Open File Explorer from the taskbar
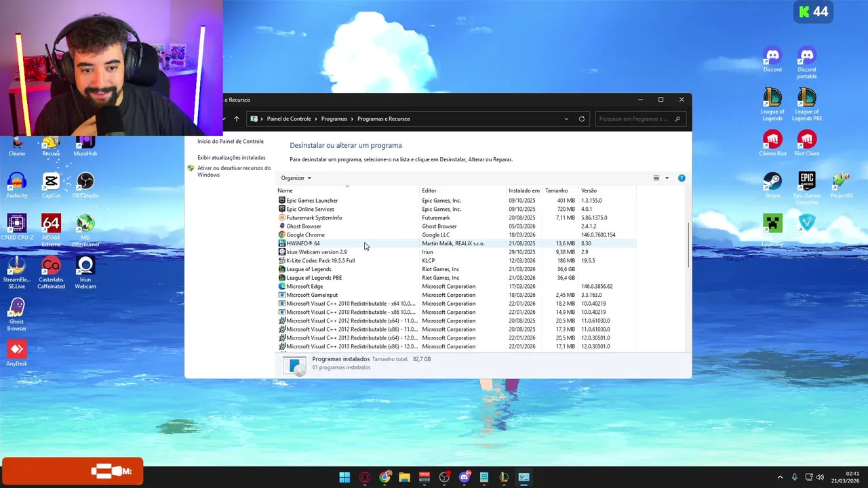 pos(404,477)
